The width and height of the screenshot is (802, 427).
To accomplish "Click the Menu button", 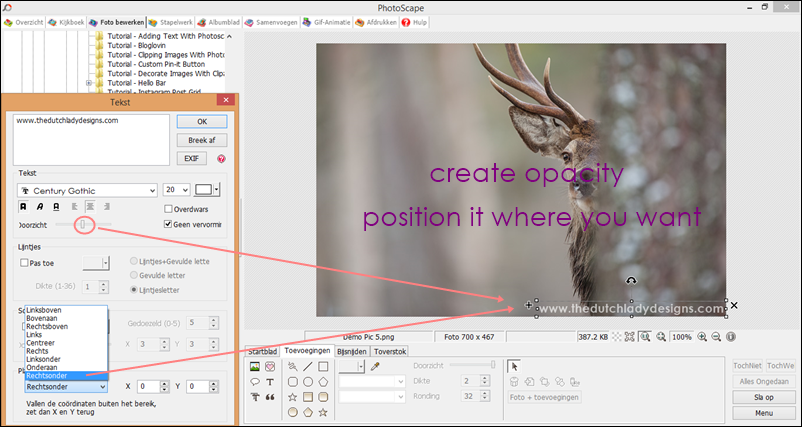I will pos(762,413).
